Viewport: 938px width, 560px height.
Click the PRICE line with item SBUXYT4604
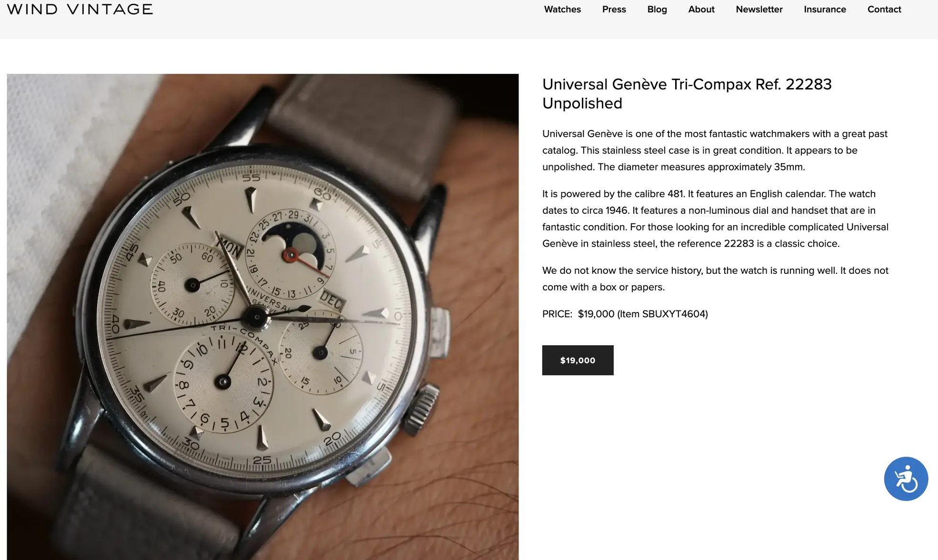625,314
